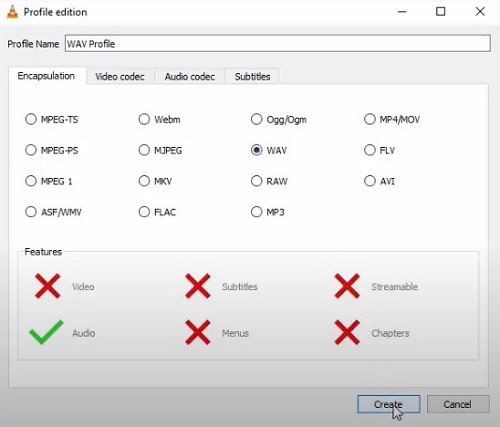Click the red X next to Menus

tap(198, 332)
